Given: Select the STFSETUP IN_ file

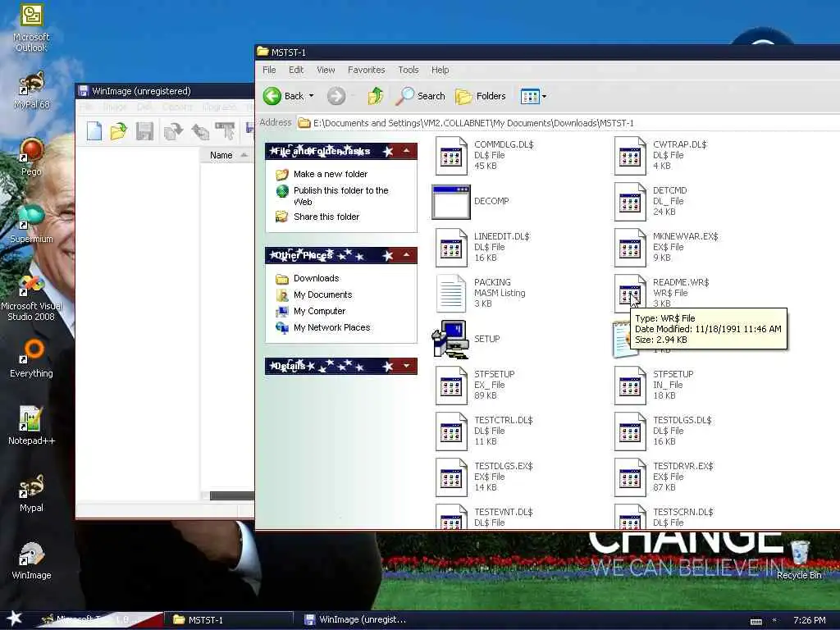Looking at the screenshot, I should (630, 386).
